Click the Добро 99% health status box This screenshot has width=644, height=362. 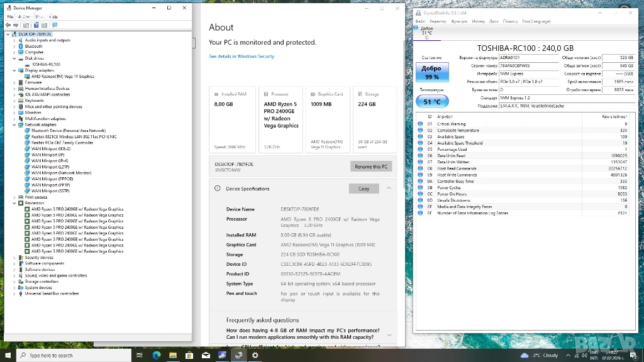[431, 72]
